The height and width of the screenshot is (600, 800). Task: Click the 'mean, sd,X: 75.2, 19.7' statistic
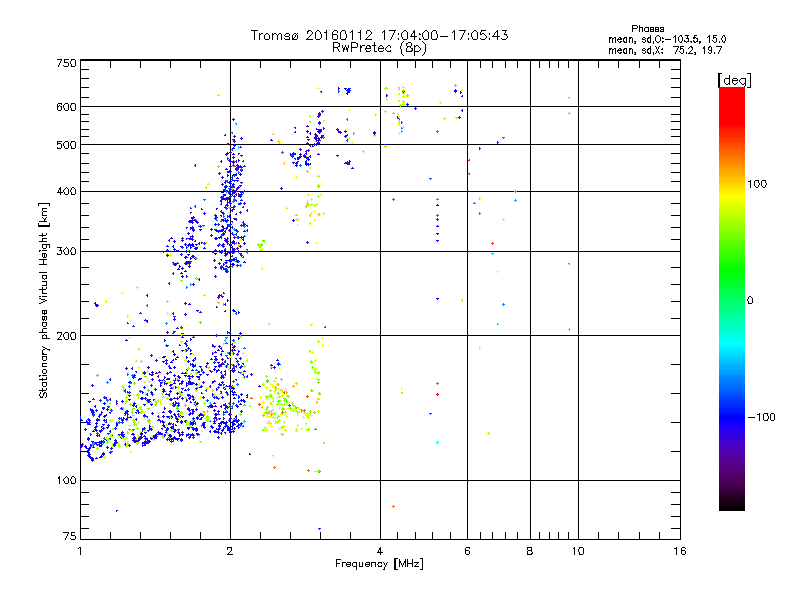(x=665, y=50)
